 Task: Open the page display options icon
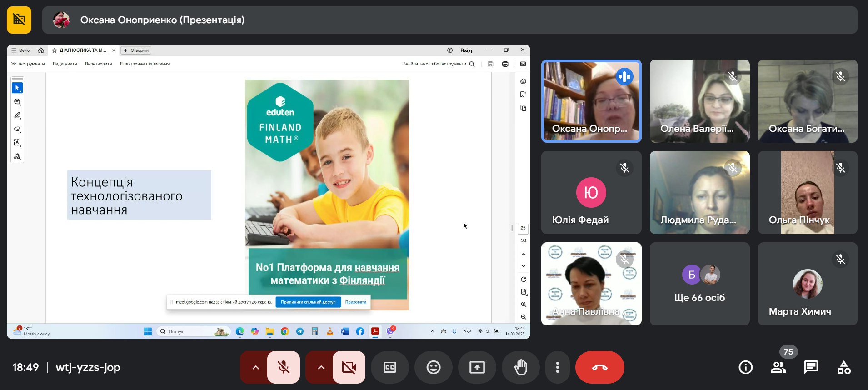[x=524, y=292]
